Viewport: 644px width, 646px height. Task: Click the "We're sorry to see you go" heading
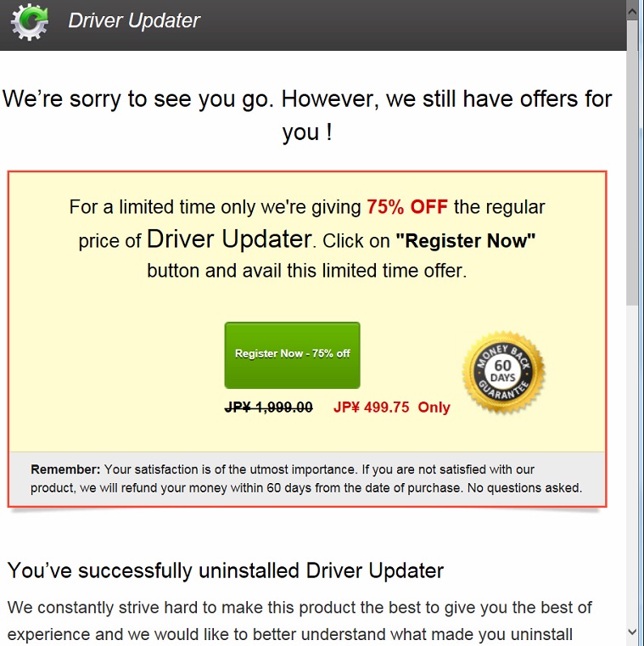[307, 115]
